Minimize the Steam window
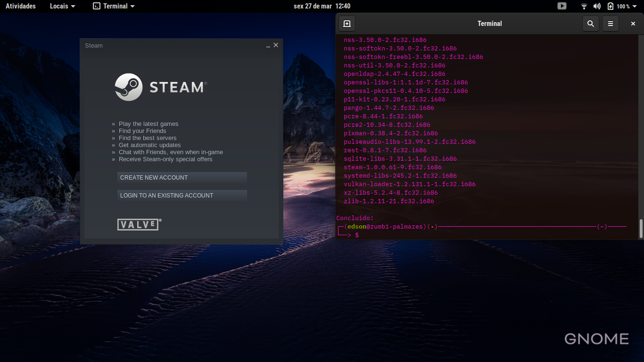 pyautogui.click(x=268, y=46)
